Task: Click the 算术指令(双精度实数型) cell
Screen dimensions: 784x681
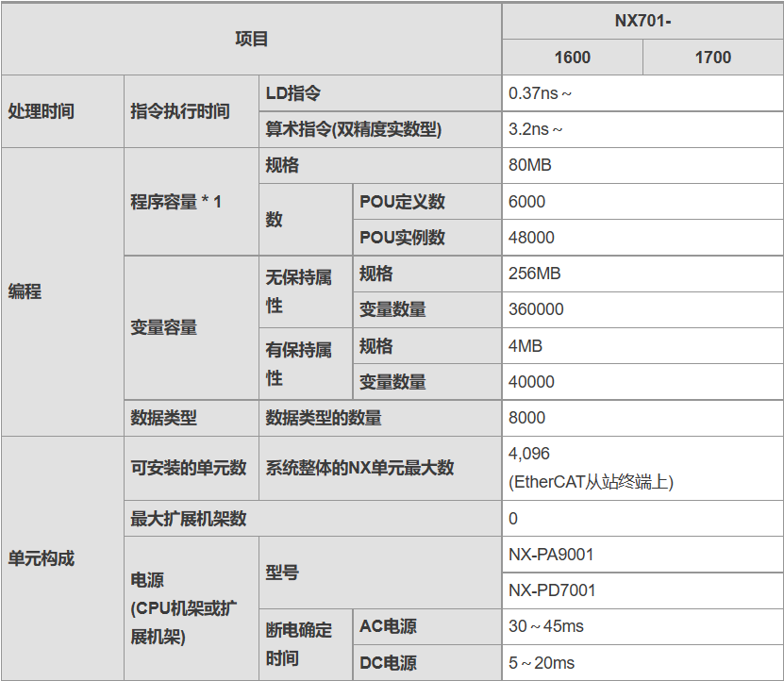Action: tap(354, 130)
